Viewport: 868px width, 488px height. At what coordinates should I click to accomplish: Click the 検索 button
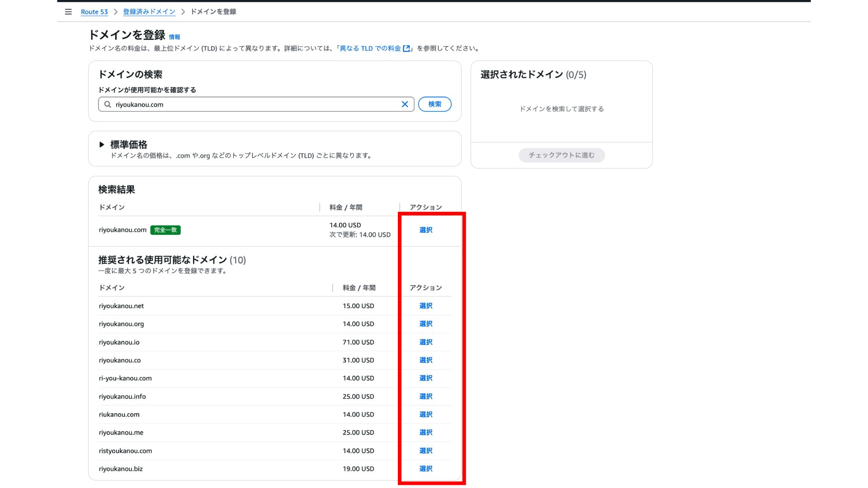click(x=434, y=104)
